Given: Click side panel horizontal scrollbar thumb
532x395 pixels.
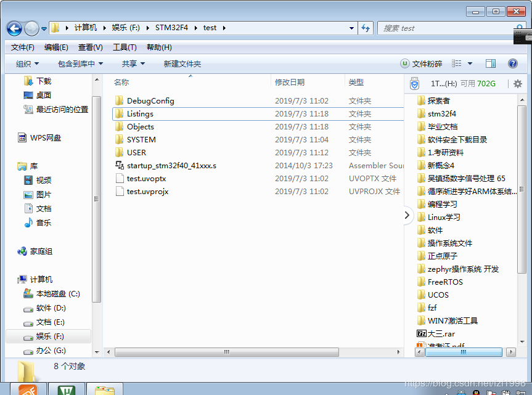Looking at the screenshot, I should pyautogui.click(x=464, y=352).
